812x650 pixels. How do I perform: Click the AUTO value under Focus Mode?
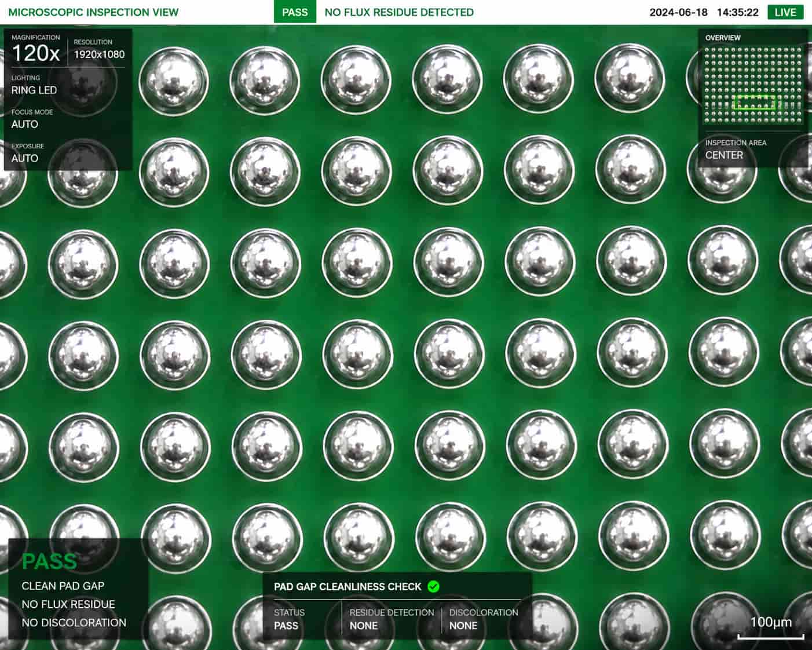click(x=25, y=124)
